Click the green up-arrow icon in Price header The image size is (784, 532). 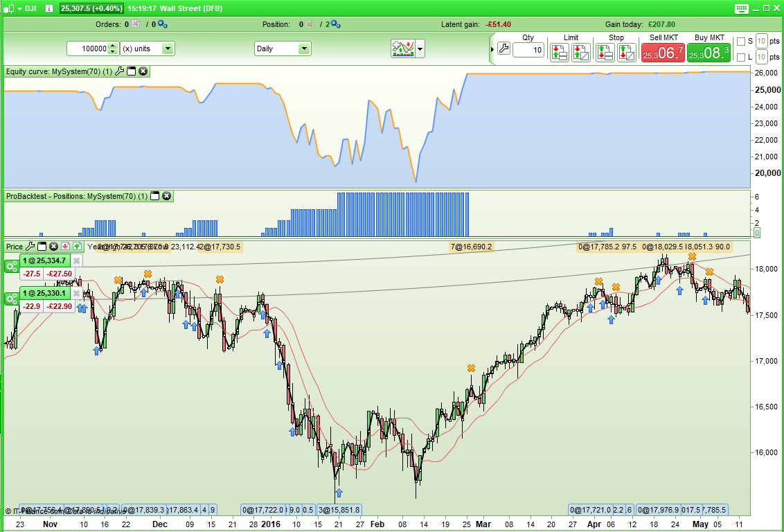tap(76, 246)
